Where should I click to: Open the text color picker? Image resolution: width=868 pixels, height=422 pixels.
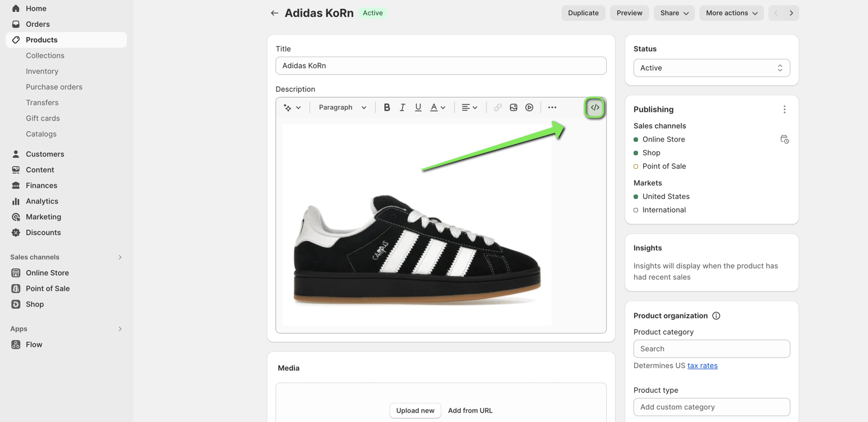pyautogui.click(x=438, y=108)
